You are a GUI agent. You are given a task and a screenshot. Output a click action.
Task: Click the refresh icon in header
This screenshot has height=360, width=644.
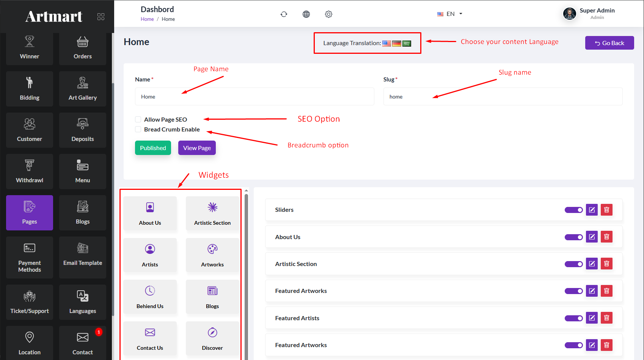click(x=284, y=14)
